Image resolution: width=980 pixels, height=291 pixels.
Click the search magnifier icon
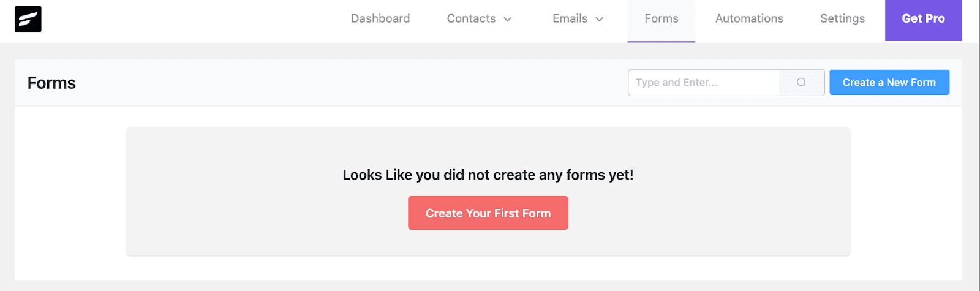click(801, 83)
